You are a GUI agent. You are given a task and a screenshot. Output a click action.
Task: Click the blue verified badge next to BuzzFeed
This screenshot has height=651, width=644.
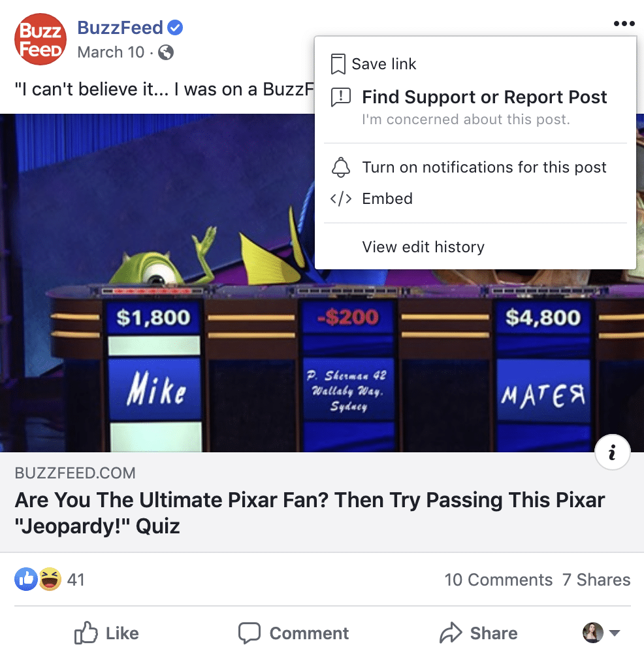(x=174, y=27)
